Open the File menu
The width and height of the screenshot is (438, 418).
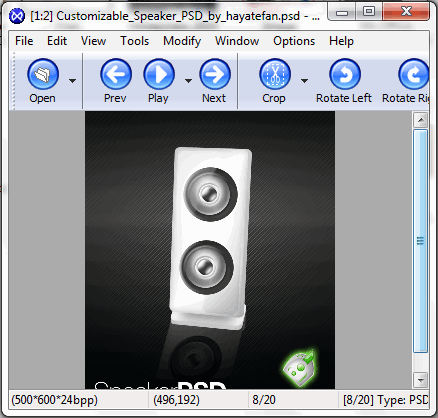coord(24,41)
